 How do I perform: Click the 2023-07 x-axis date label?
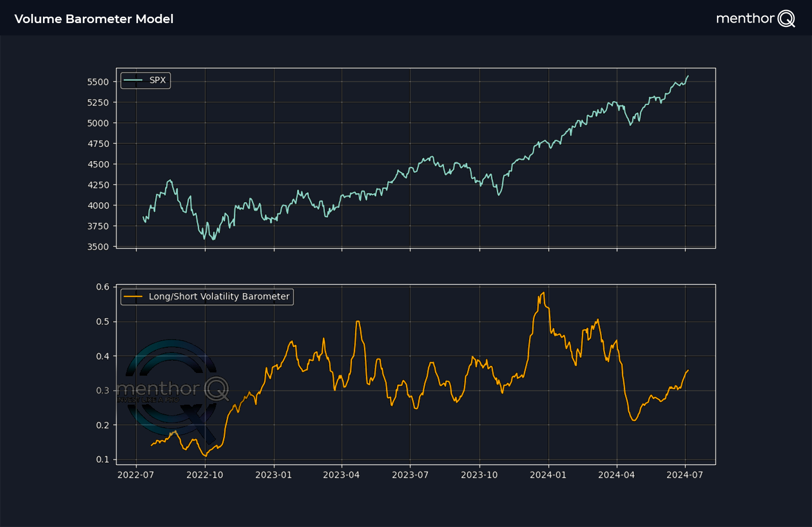tap(410, 475)
